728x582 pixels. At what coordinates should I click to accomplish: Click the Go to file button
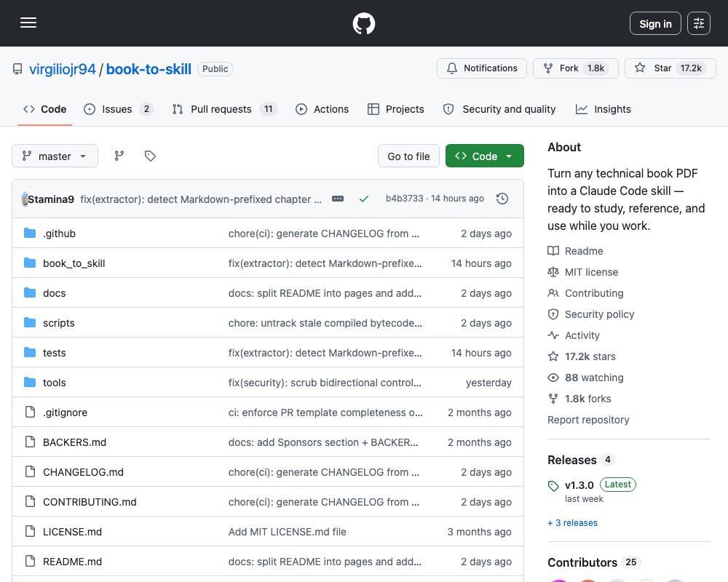click(408, 156)
